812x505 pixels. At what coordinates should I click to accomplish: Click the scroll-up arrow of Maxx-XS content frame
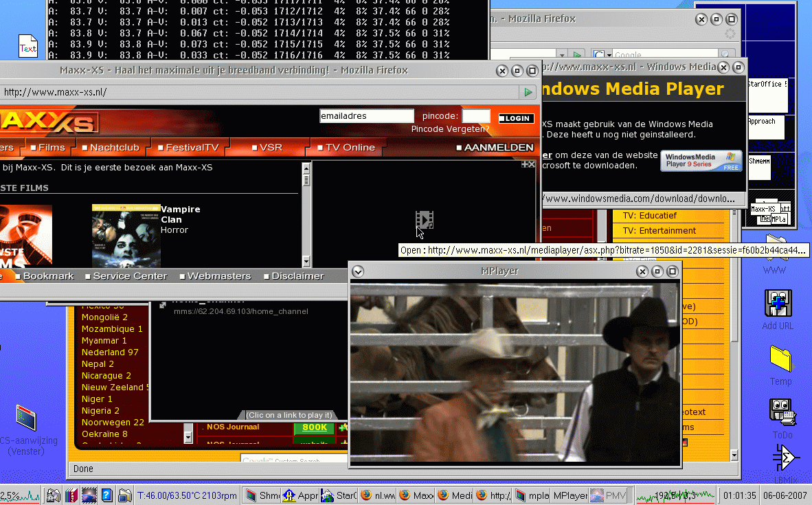(x=306, y=168)
